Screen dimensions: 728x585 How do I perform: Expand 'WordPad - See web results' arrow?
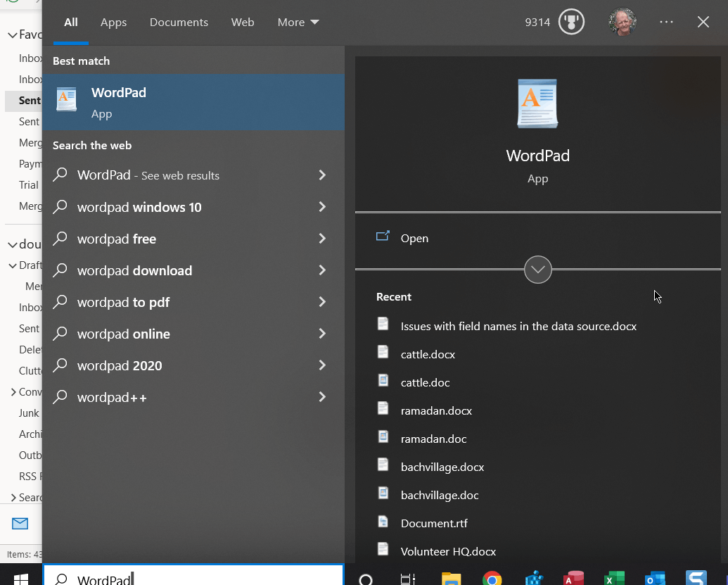coord(322,175)
